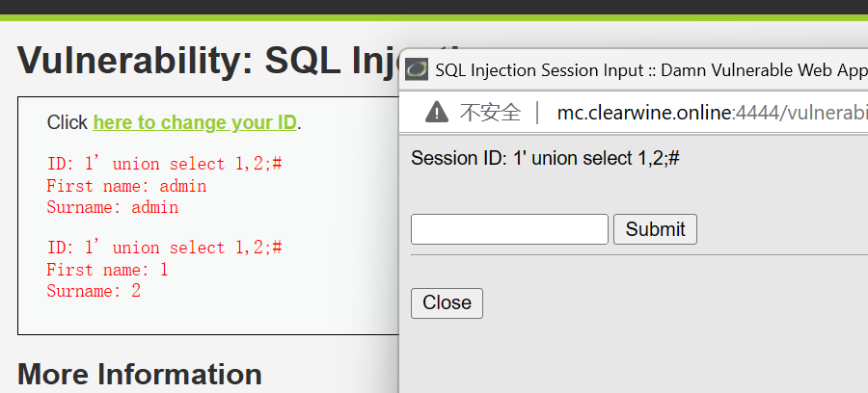The width and height of the screenshot is (868, 393).
Task: Click the Close button in the popup
Action: 447,302
